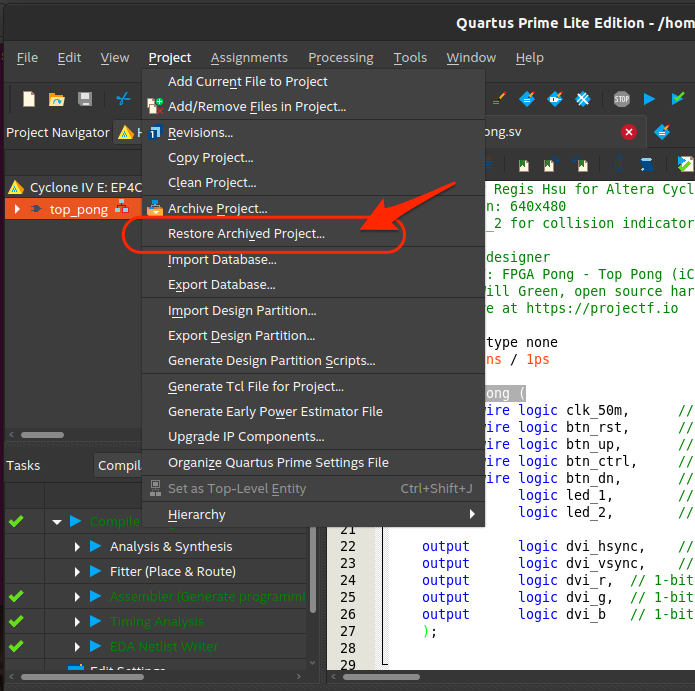Click the Start Compilation play icon
695x691 pixels.
(x=649, y=99)
